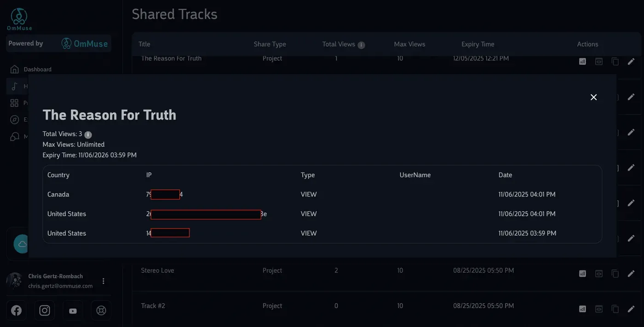Image resolution: width=644 pixels, height=327 pixels.
Task: Select the Canada row in views table
Action: 322,195
